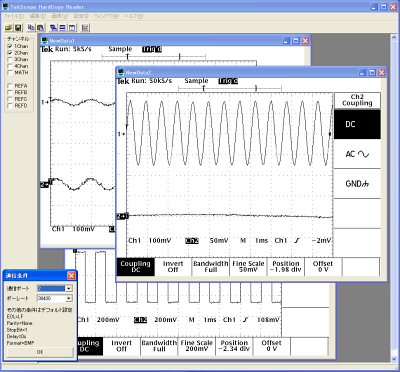
Task: Open the baud rate 38400 dropdown
Action: [69, 298]
